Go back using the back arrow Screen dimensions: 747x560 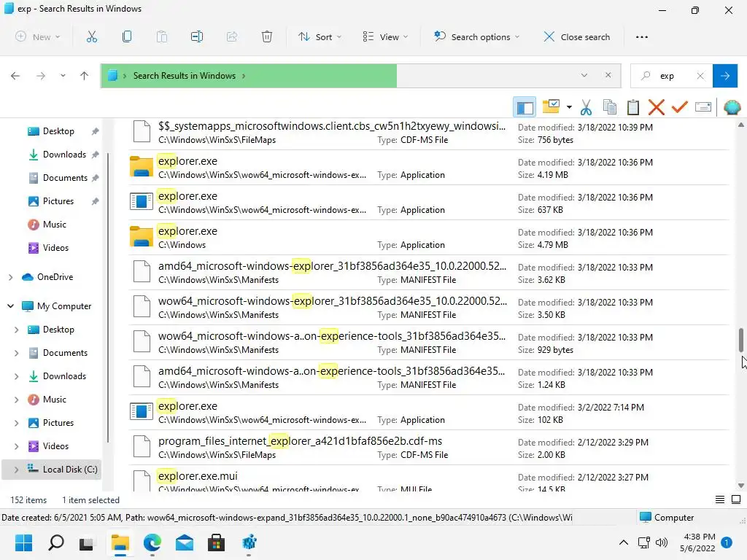pyautogui.click(x=15, y=76)
